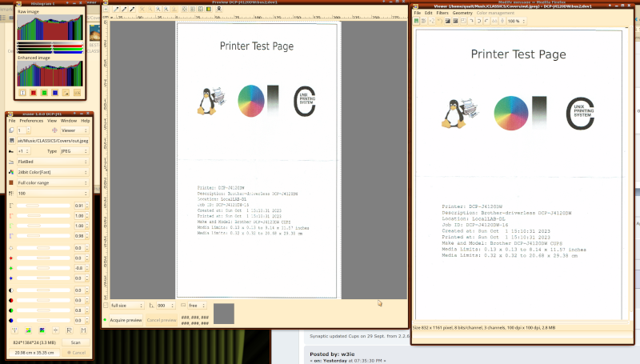Open the 24bit Color[Fast] mode dropdown
640x364 pixels.
point(52,171)
